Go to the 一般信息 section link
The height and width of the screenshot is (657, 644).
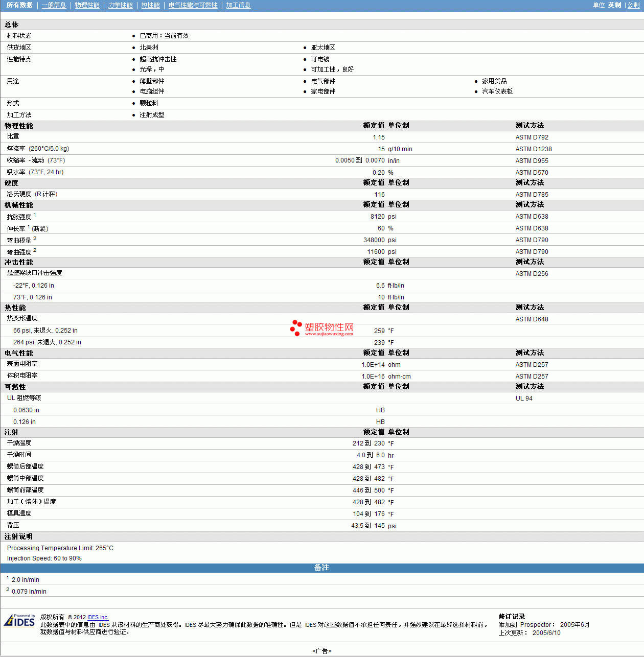(x=54, y=5)
